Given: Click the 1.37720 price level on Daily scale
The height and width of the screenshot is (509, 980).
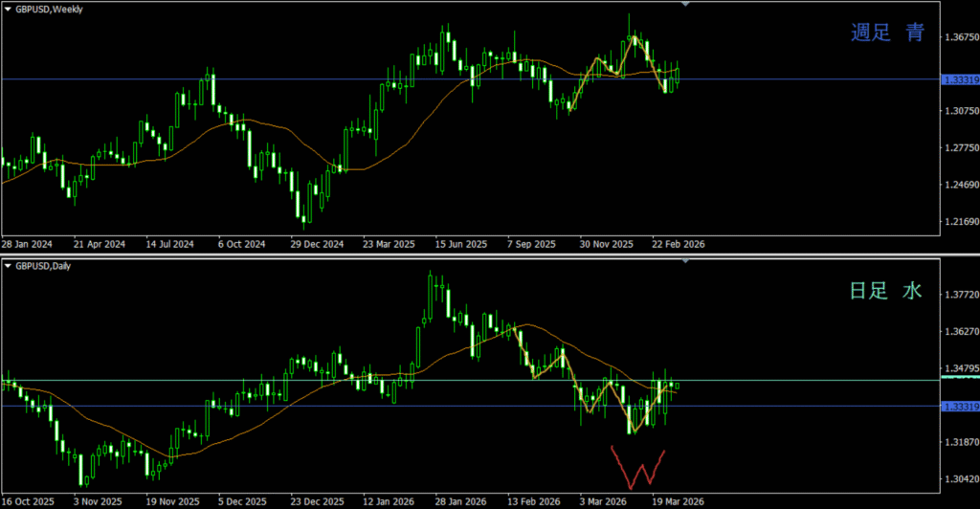Looking at the screenshot, I should coord(959,297).
